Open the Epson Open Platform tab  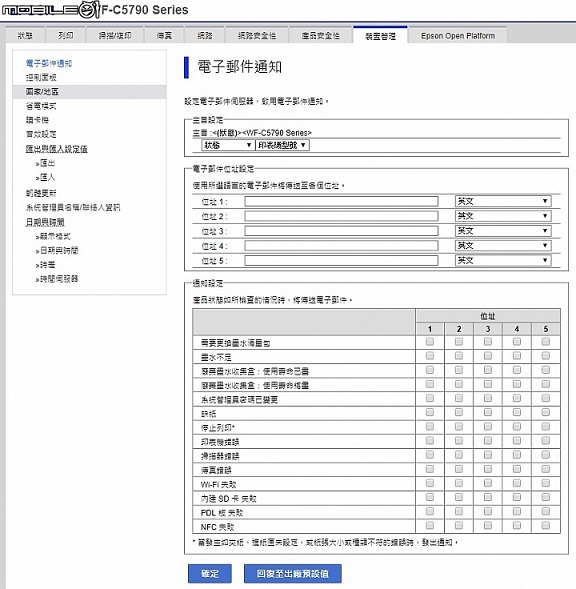click(x=458, y=36)
